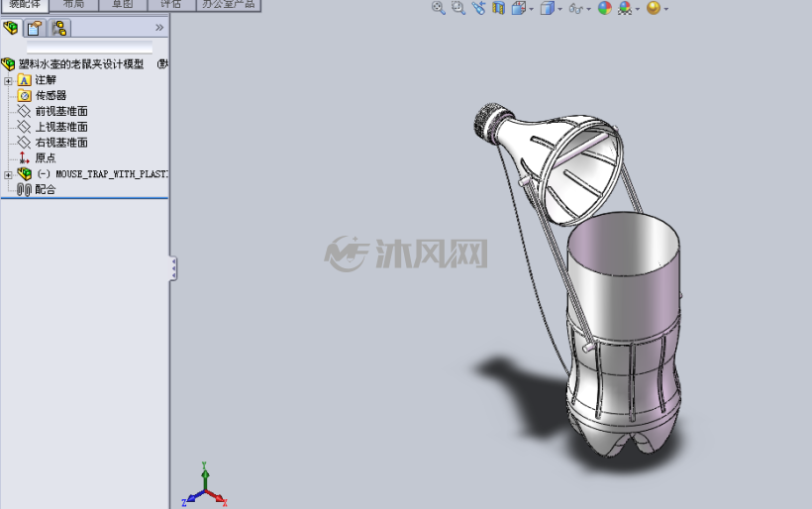Select the 右视基准面 right plane
Image resolution: width=812 pixels, height=509 pixels.
[61, 143]
